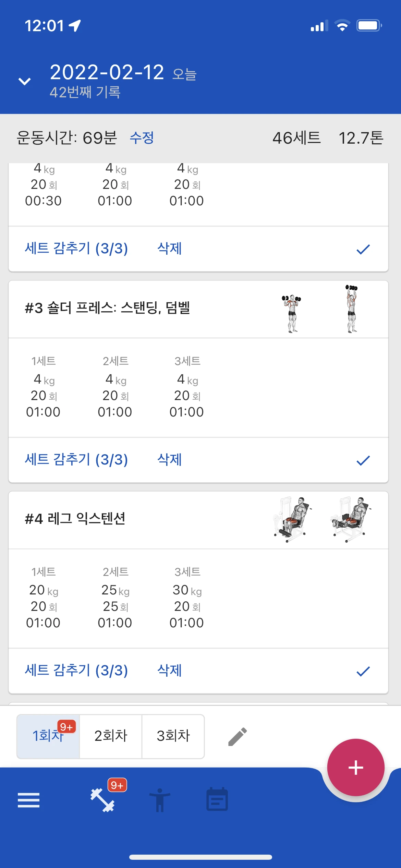Collapse sets for 레그 익스텐션 with 세트 감추기

[76, 671]
